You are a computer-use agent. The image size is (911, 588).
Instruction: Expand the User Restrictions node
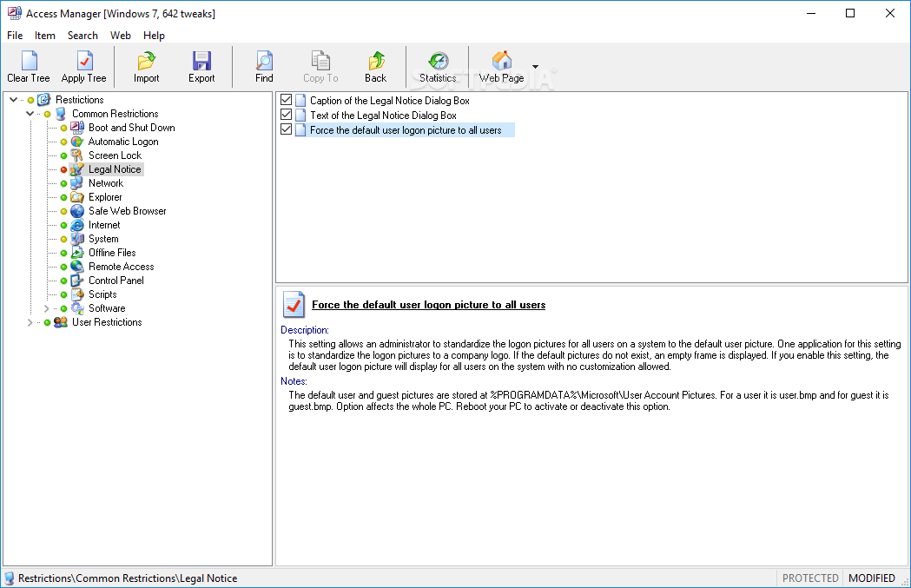point(30,322)
